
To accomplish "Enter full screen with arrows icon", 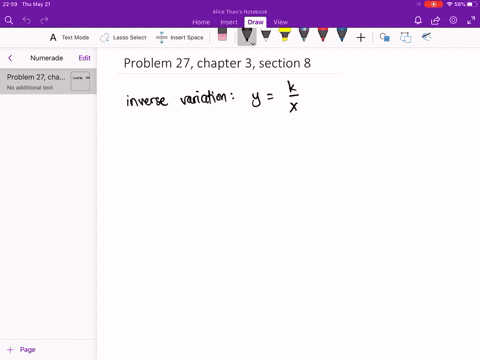I will pyautogui.click(x=471, y=20).
